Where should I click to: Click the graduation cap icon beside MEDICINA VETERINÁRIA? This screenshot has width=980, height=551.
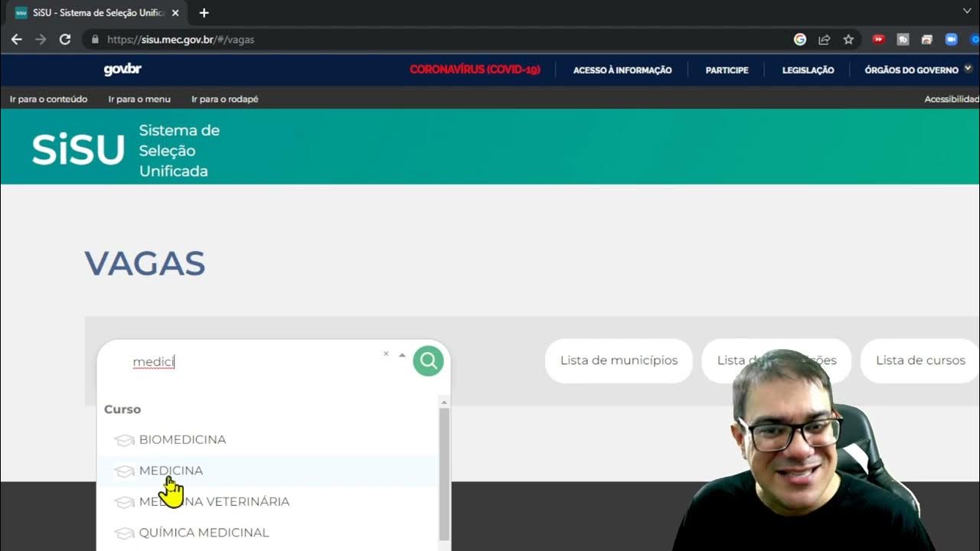[124, 502]
